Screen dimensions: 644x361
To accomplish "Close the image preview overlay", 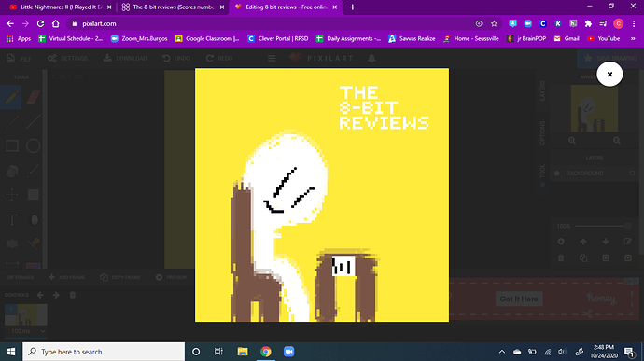I will pos(609,75).
